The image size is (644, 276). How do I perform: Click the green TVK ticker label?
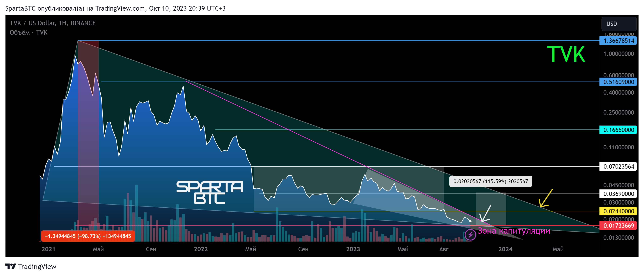point(566,54)
